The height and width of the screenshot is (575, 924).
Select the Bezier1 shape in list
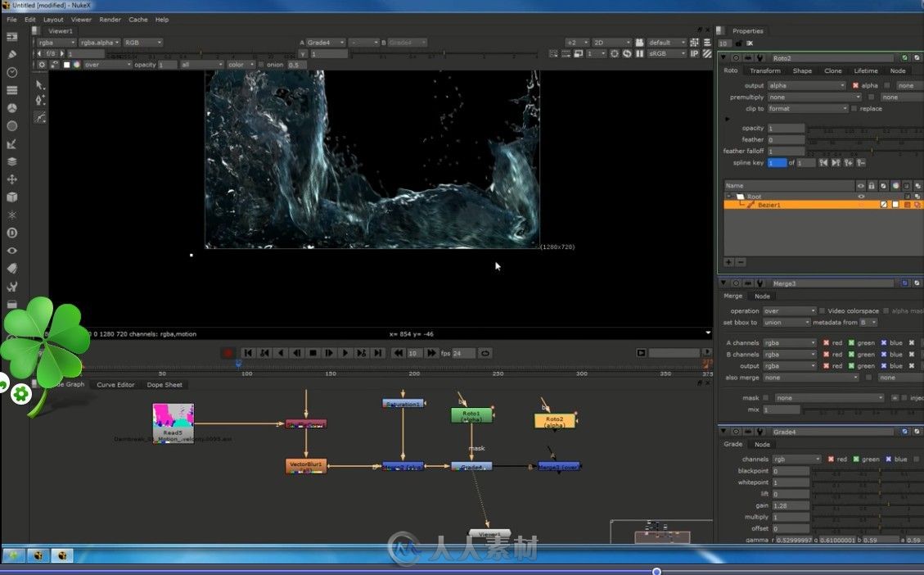769,205
